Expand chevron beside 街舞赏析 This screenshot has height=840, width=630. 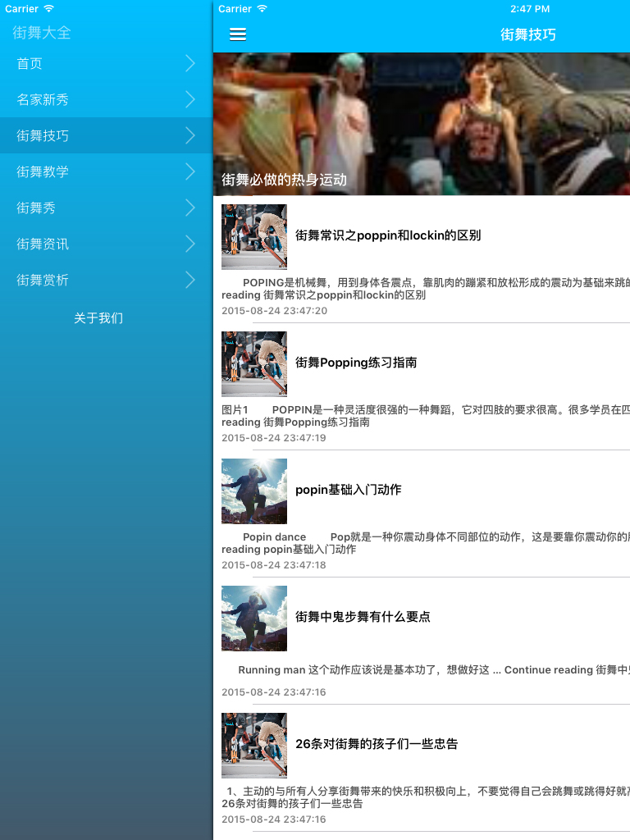click(190, 281)
